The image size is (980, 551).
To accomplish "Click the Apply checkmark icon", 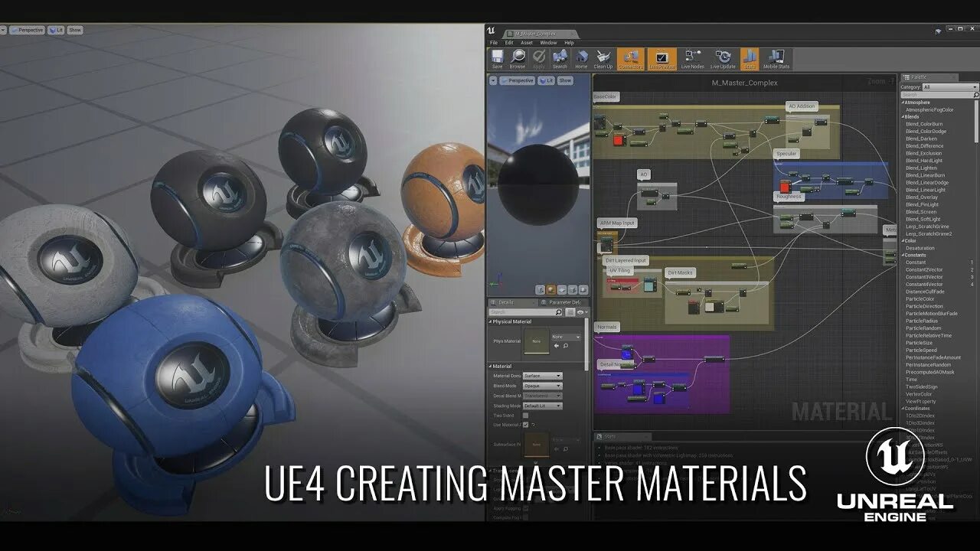I will click(539, 57).
